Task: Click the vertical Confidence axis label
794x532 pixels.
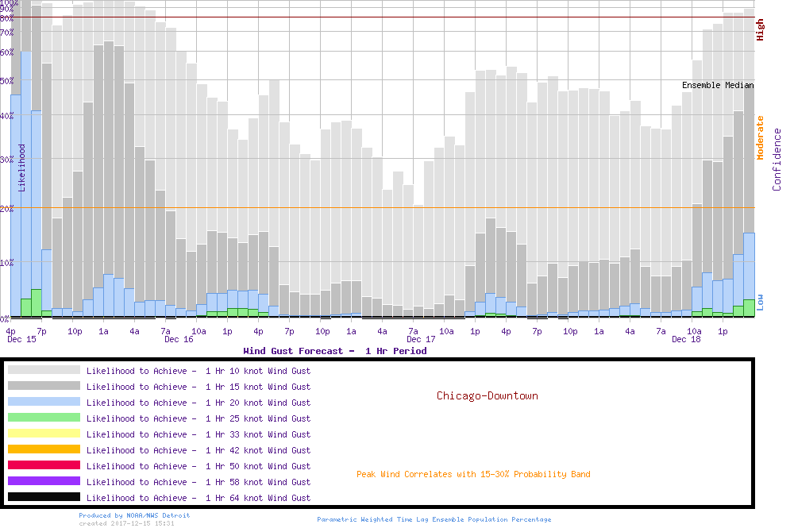Action: [x=777, y=160]
